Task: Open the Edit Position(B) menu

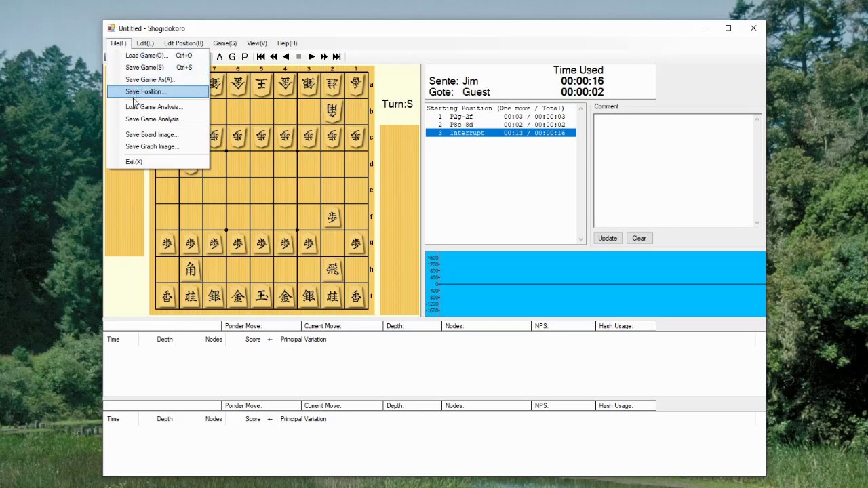Action: [183, 43]
